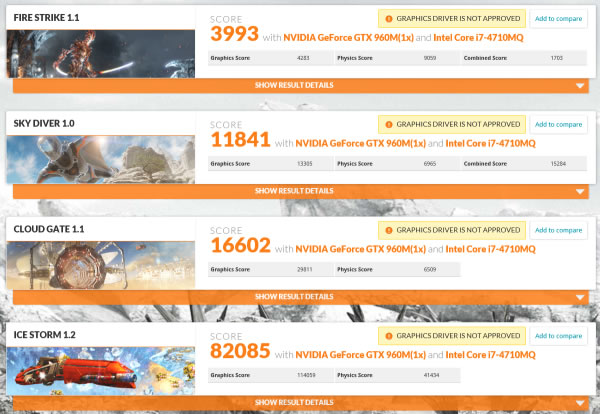Viewport: 600px width, 414px height.
Task: Click warning icon in Ice Storm driver notice
Action: 388,336
